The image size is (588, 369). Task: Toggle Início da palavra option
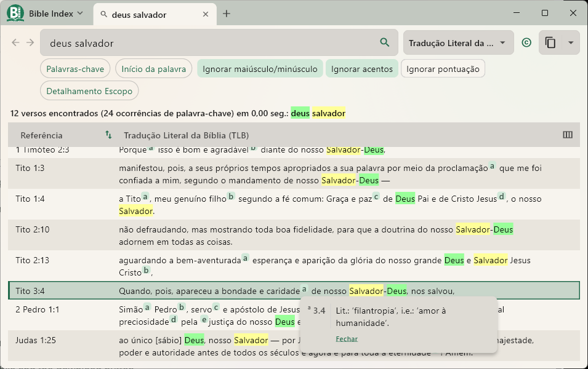coord(154,68)
